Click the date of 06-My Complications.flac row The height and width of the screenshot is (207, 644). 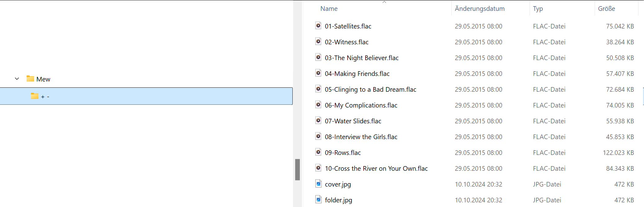click(478, 105)
